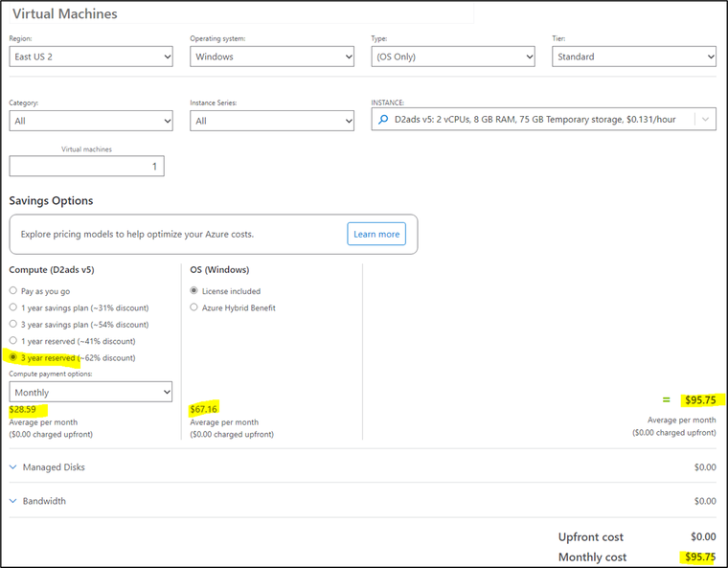Viewport: 728px width, 568px height.
Task: Click the Learn more button
Action: 376,234
